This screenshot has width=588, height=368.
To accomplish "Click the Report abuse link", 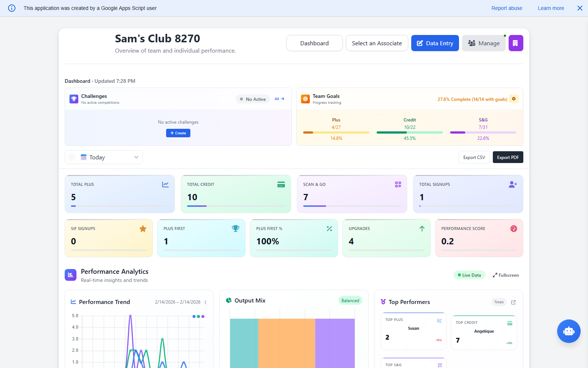I will (x=507, y=8).
